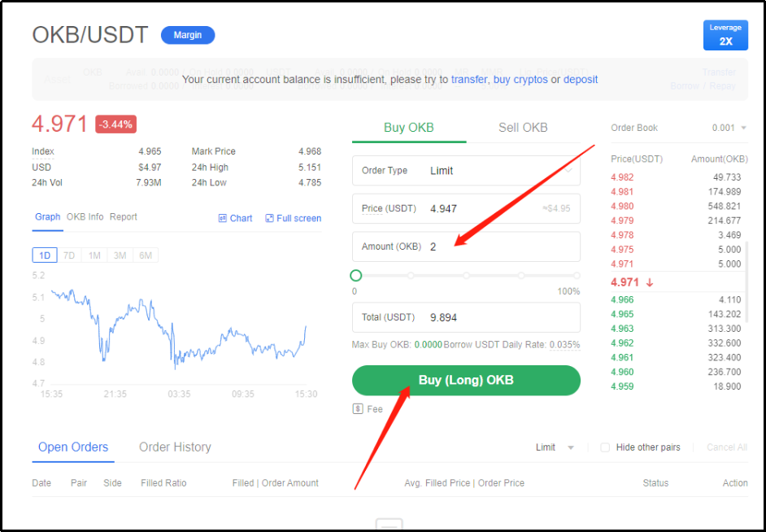
Task: Select the 7D chart range
Action: click(69, 255)
